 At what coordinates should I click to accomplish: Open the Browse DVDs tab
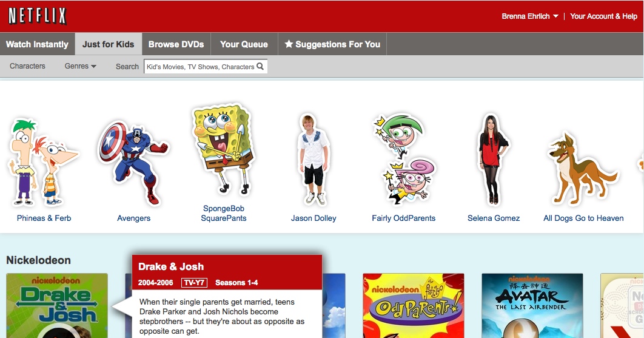176,44
